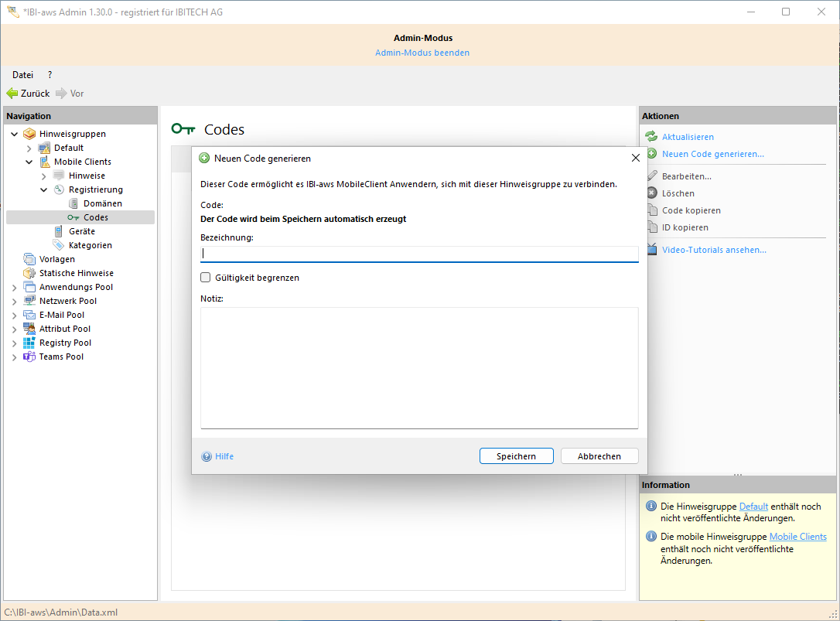Image resolution: width=840 pixels, height=621 pixels.
Task: Collapse the Hinweisgruppen tree node
Action: click(15, 134)
